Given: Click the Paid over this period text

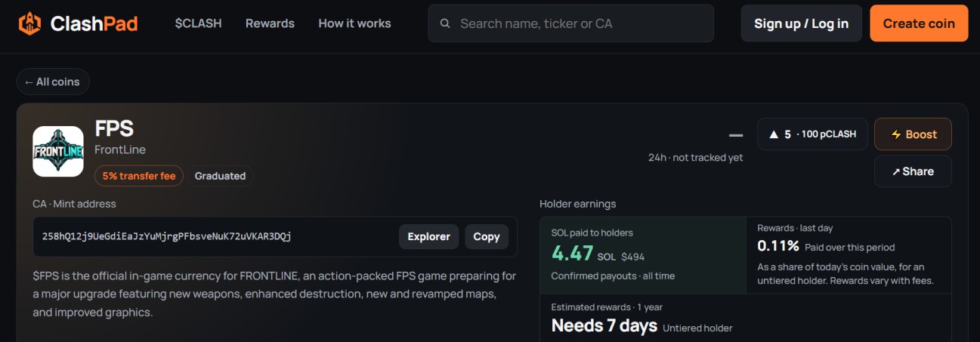Looking at the screenshot, I should tap(849, 247).
